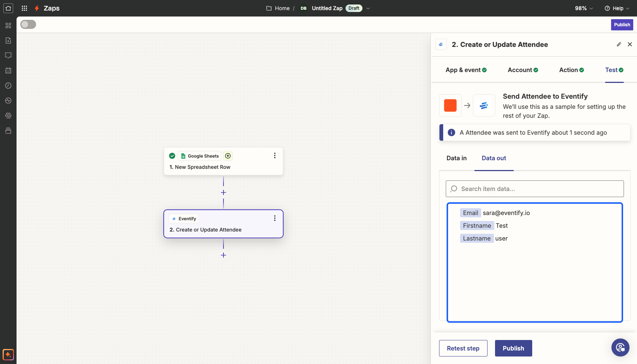Viewport: 637px width, 364px height.
Task: Open the apps grid launcher icon
Action: 24,8
